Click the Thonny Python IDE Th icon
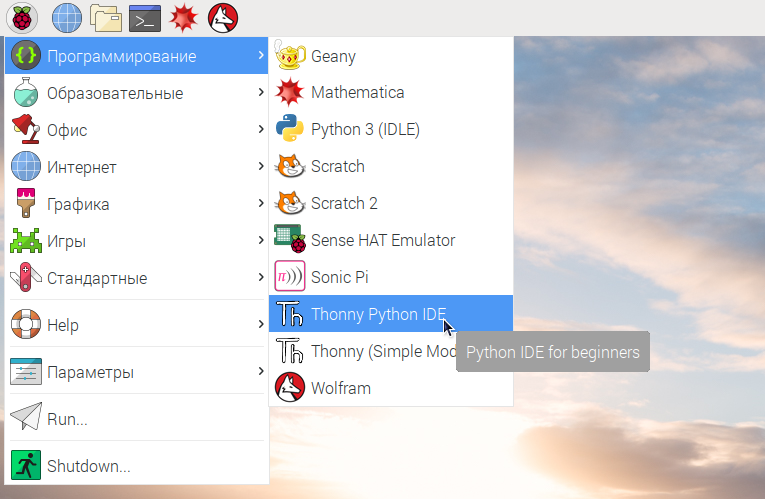This screenshot has width=765, height=499. click(290, 314)
